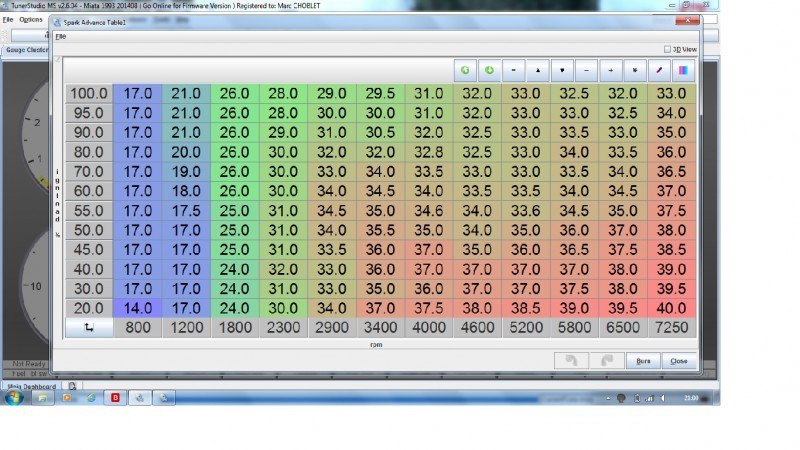
Task: Select cell 14.0 at 20.0 load
Action: 138,308
